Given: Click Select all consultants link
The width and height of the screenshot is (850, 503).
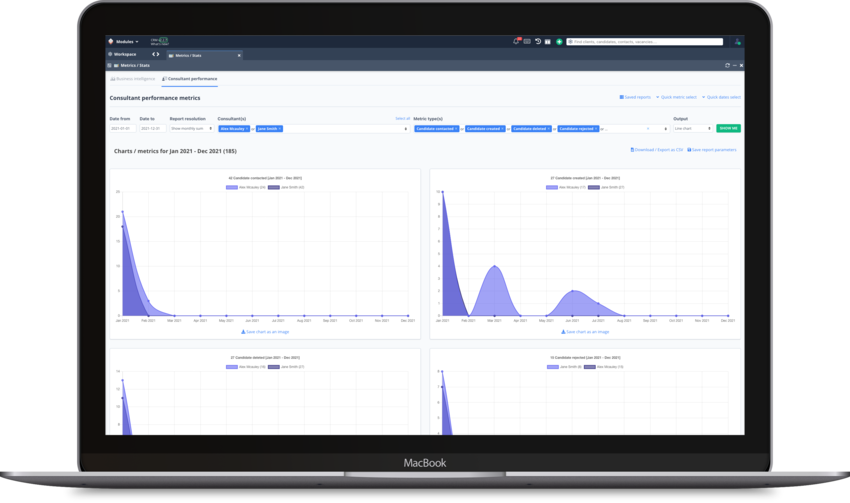Looking at the screenshot, I should point(402,119).
